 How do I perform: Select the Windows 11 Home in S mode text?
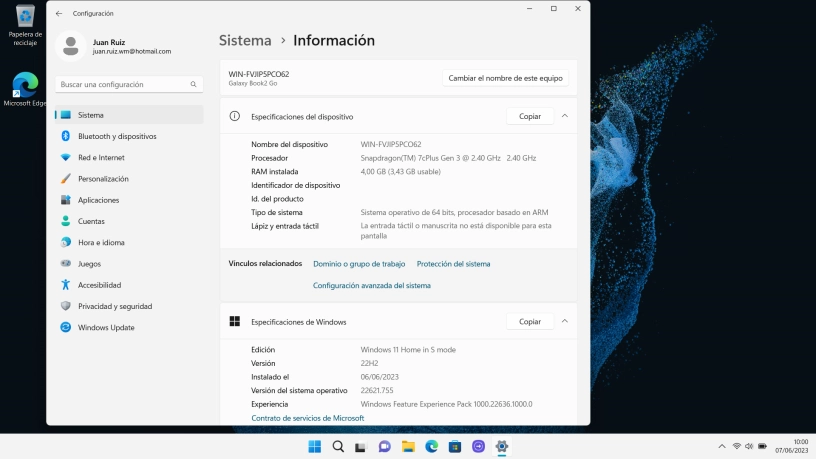pos(408,350)
